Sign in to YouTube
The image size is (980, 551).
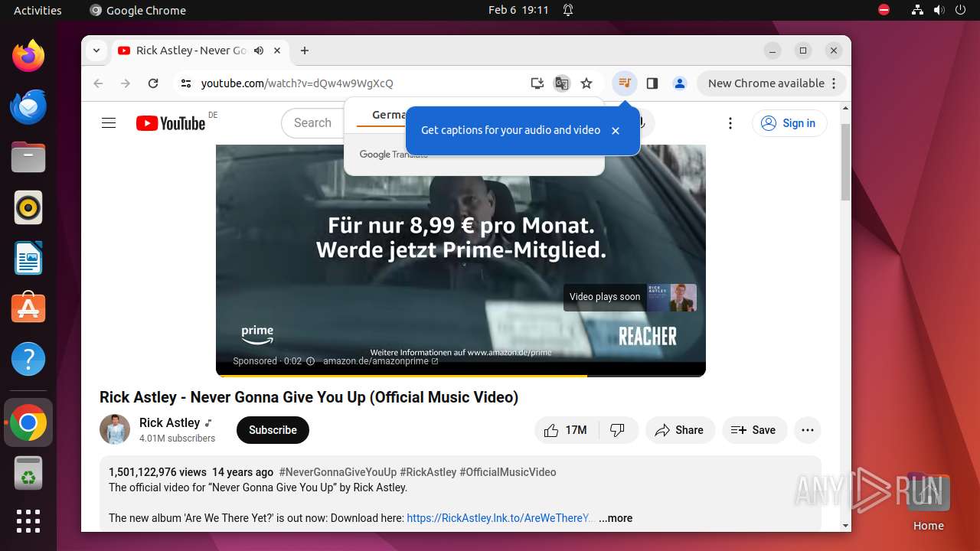(789, 123)
